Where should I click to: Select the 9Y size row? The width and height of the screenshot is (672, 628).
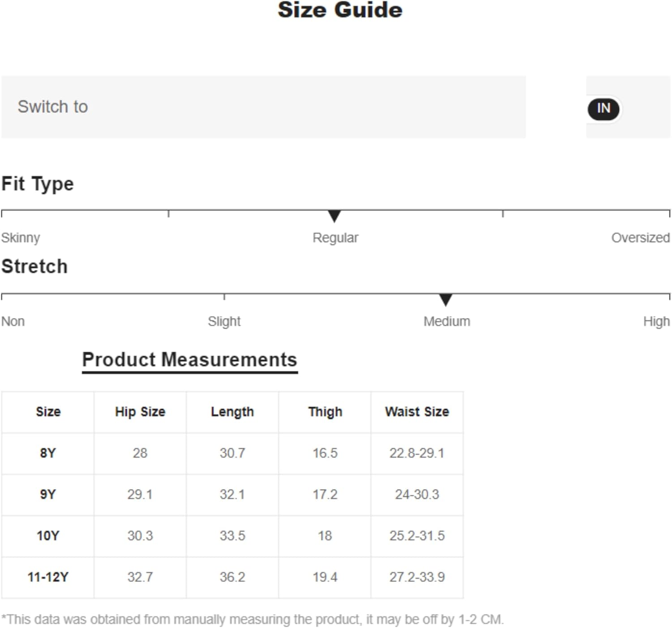tap(232, 495)
